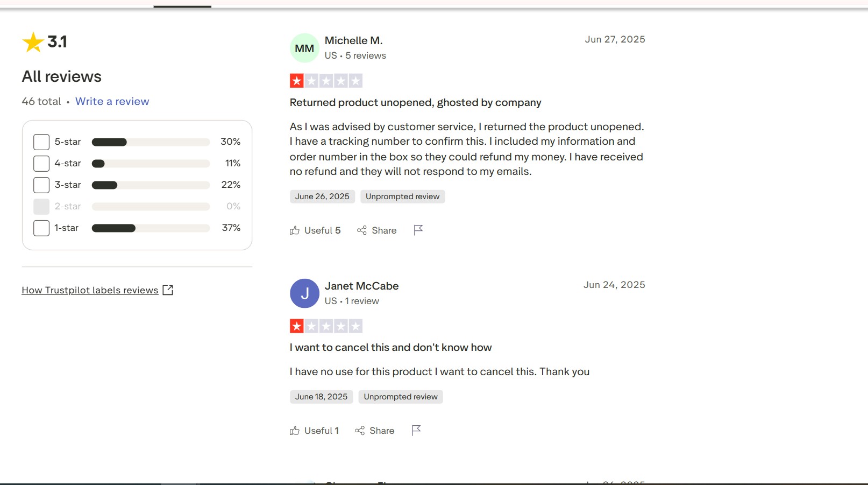Click the Michelle M. reviewer name
The image size is (868, 485).
[353, 41]
